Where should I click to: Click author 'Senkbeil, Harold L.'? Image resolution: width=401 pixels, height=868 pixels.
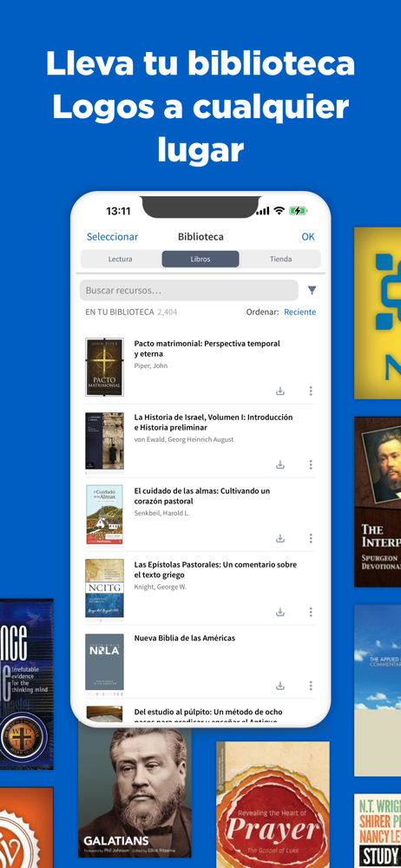click(161, 513)
